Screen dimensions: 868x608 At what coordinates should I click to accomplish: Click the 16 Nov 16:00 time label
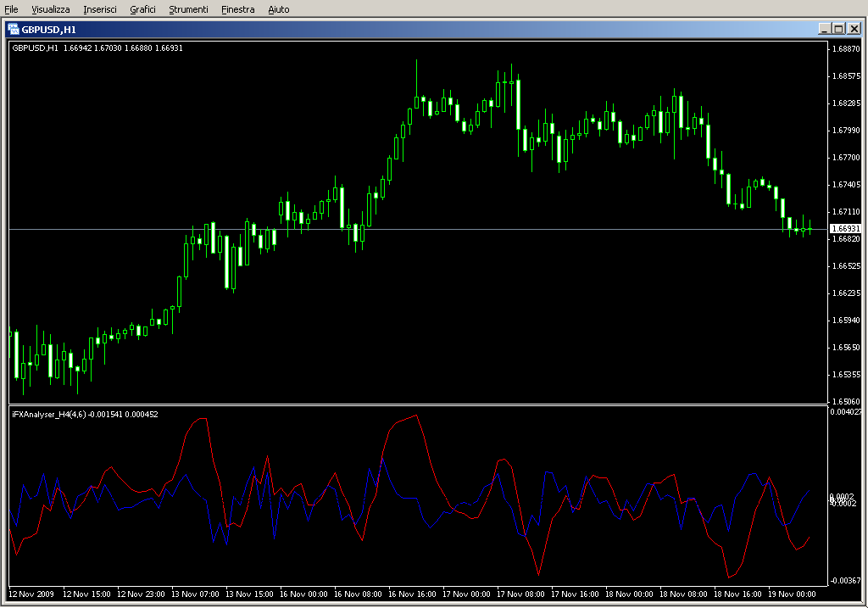[412, 594]
